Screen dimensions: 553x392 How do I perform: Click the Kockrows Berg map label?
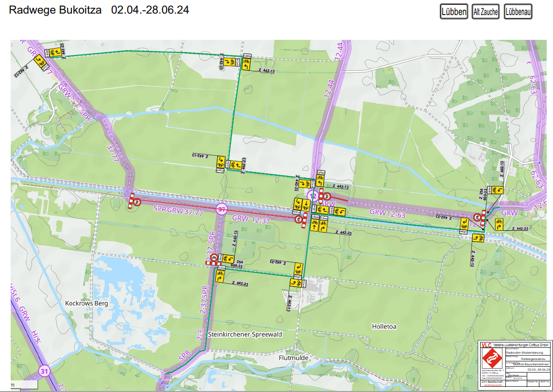click(x=86, y=303)
